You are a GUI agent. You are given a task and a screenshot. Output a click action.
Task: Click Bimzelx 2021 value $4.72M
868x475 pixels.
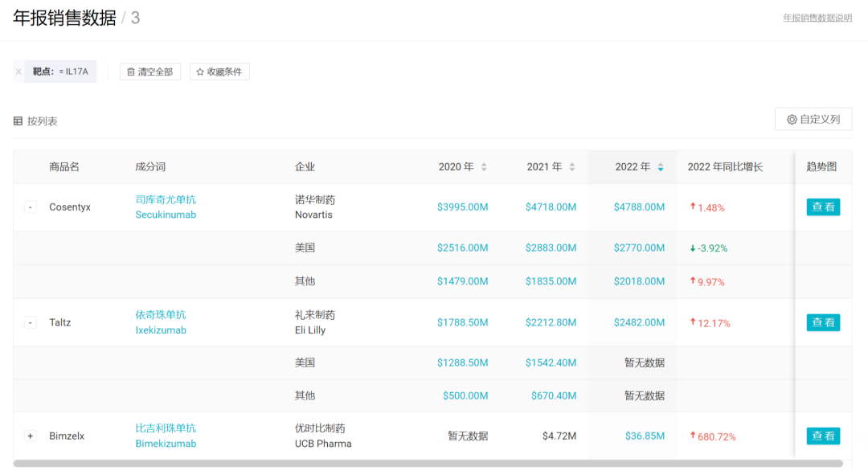point(559,436)
